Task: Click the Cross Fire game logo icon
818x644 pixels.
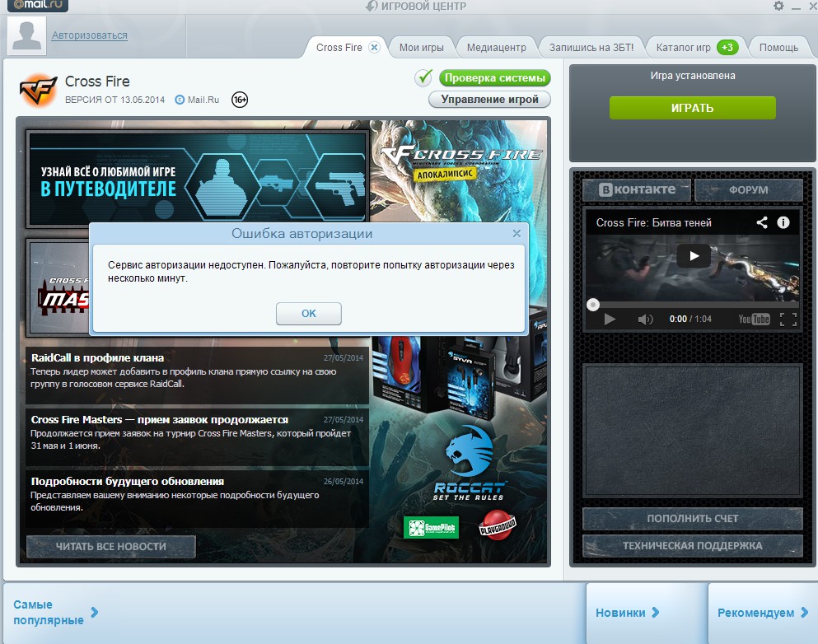Action: [38, 90]
